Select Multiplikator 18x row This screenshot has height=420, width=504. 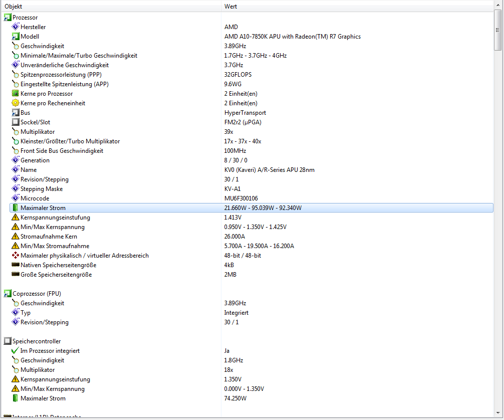(251, 369)
